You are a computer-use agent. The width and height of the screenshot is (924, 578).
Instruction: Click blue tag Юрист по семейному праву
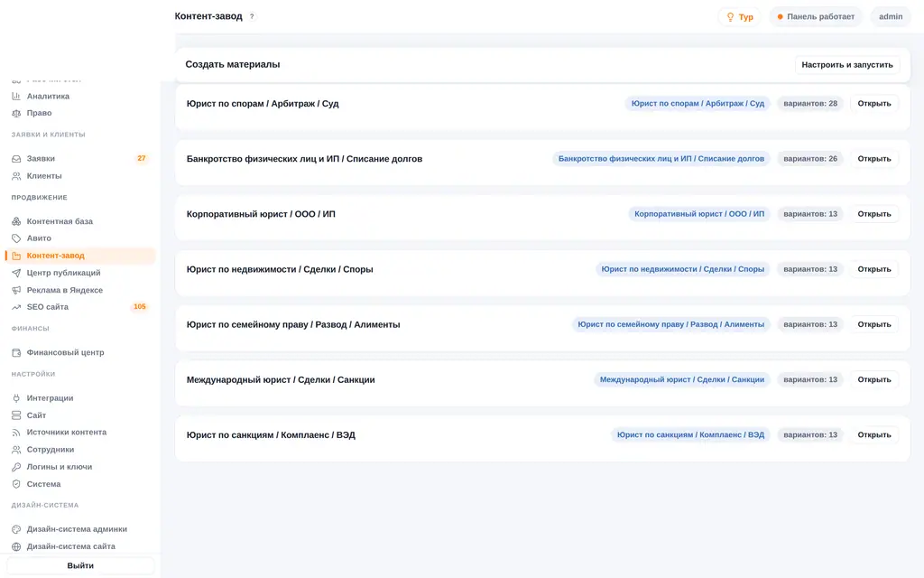[670, 324]
